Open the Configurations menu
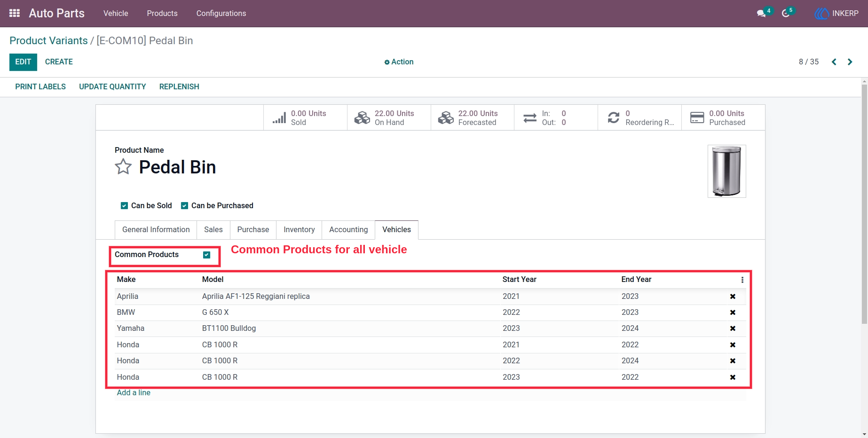 tap(221, 13)
